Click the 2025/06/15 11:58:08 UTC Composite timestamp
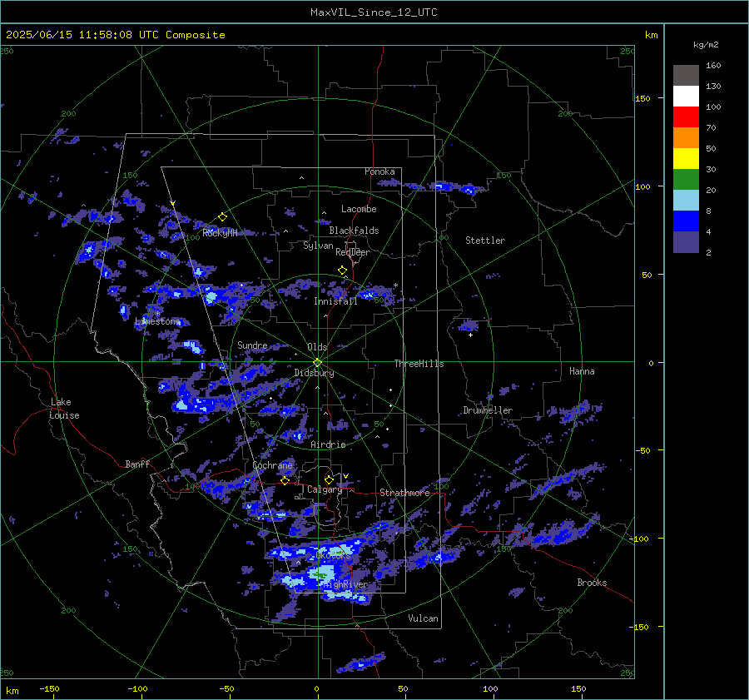 pyautogui.click(x=115, y=35)
